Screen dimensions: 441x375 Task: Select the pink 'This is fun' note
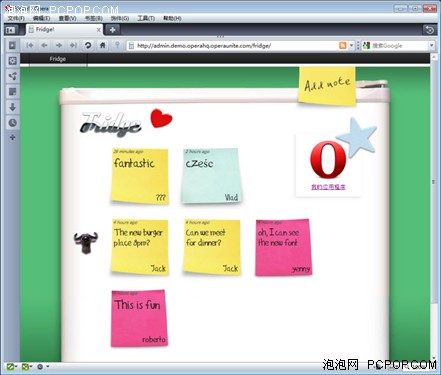pos(139,318)
